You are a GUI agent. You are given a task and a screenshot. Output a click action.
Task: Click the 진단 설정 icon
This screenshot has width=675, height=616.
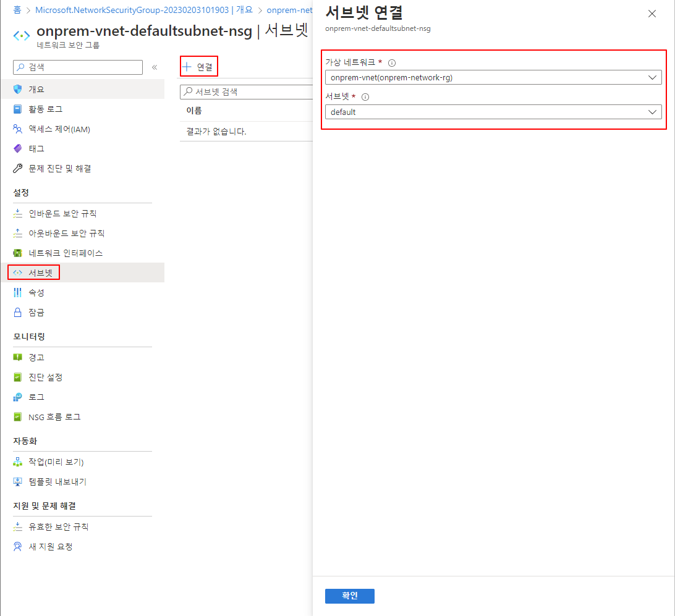pos(18,378)
